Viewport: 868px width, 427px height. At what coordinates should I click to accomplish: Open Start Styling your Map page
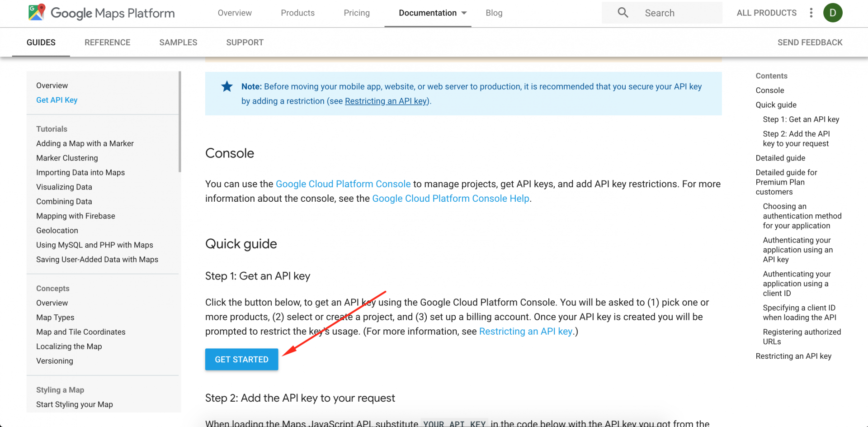point(75,404)
